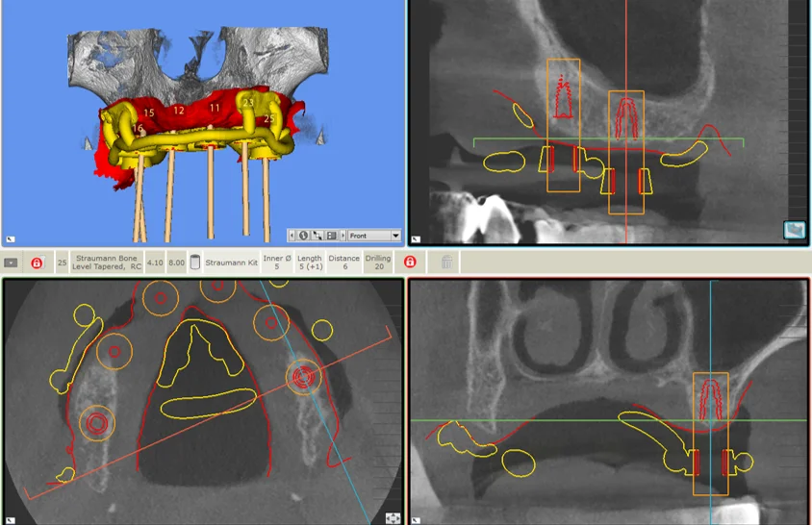The height and width of the screenshot is (525, 812).
Task: Select the Distance 6 field
Action: pos(344,262)
